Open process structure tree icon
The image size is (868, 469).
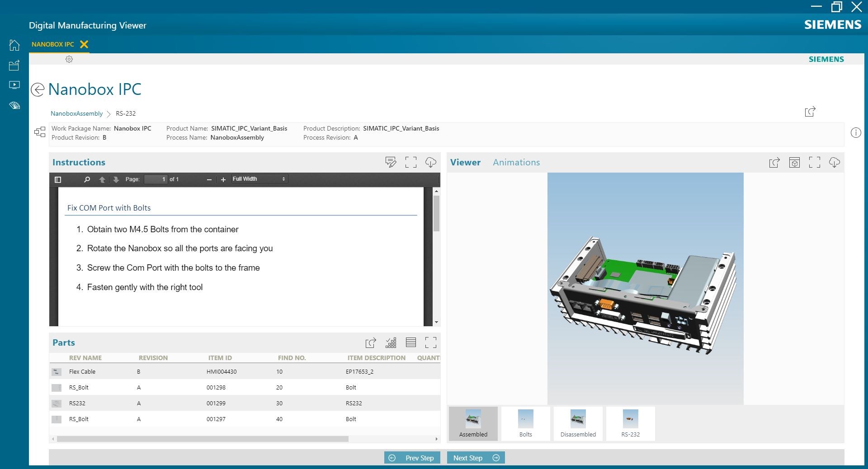coord(40,132)
